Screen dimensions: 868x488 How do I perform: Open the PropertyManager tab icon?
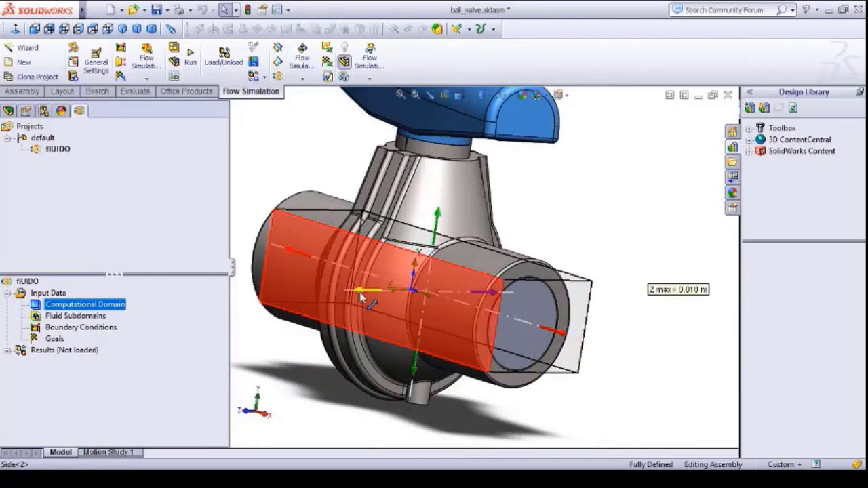(26, 110)
